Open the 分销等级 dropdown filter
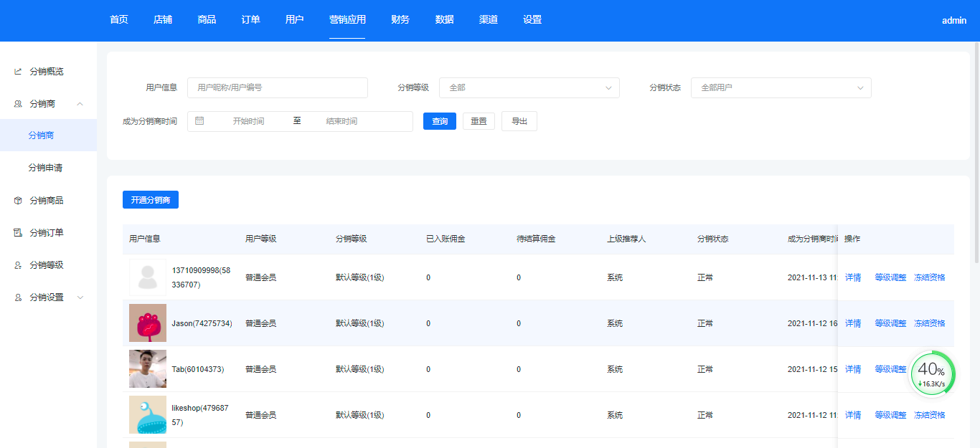 click(x=529, y=87)
